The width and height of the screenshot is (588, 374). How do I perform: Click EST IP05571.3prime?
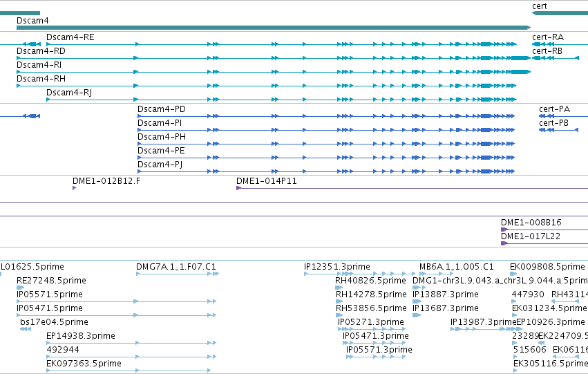point(379,350)
